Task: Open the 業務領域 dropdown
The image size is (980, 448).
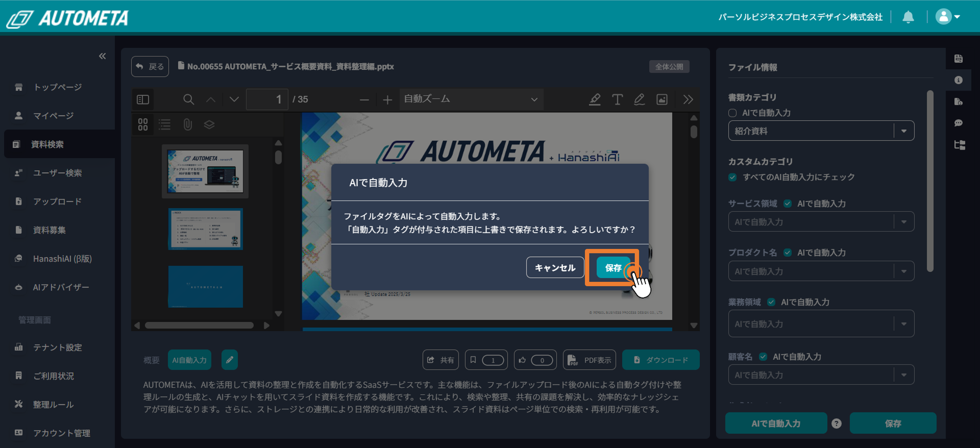Action: click(x=821, y=324)
